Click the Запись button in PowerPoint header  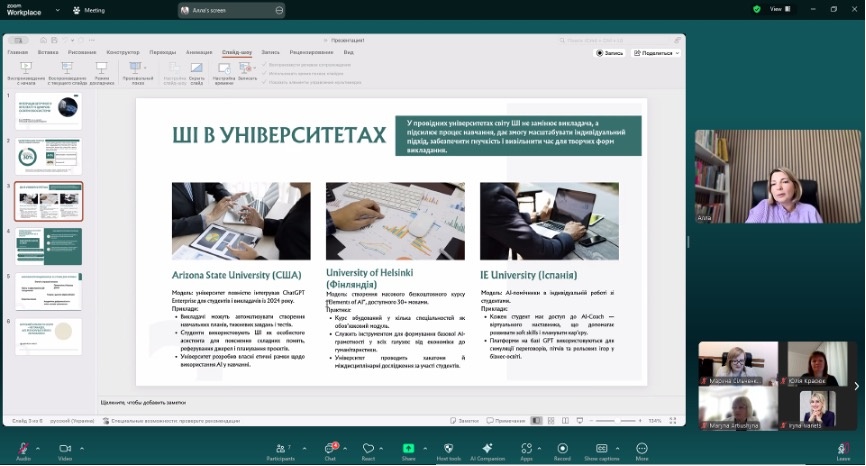(610, 53)
